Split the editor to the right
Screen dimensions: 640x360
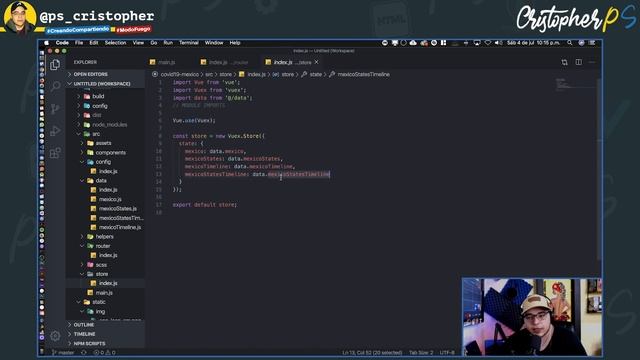click(x=579, y=62)
